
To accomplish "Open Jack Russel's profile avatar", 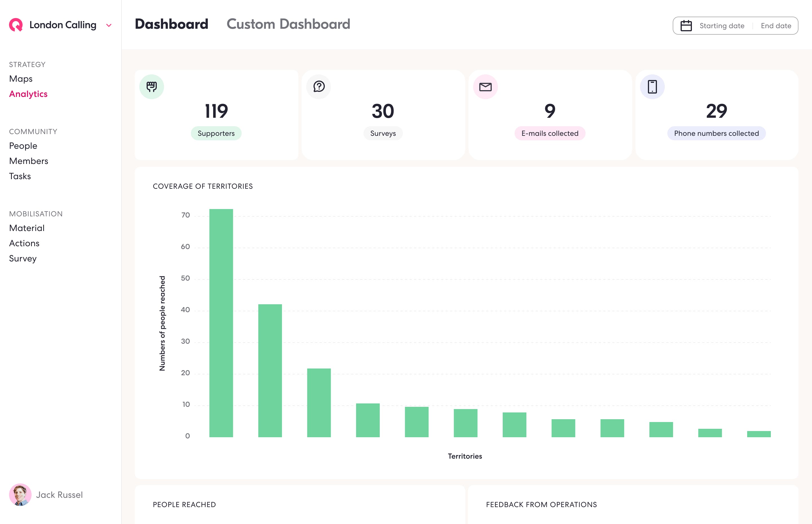I will click(20, 494).
